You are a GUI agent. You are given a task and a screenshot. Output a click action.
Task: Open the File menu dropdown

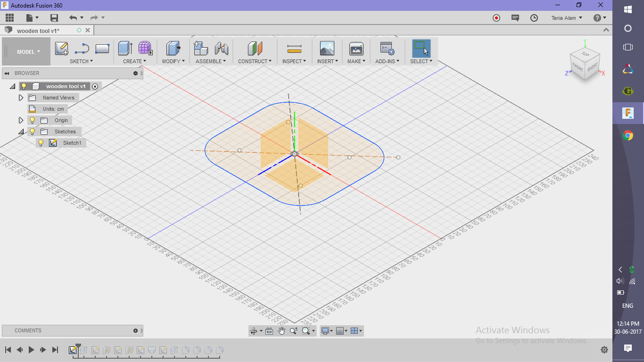click(x=33, y=18)
